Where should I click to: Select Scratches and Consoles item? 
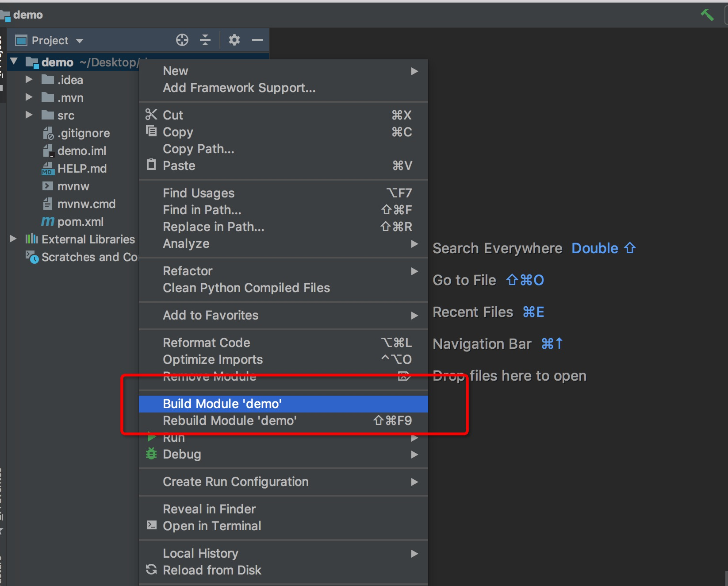coord(88,257)
